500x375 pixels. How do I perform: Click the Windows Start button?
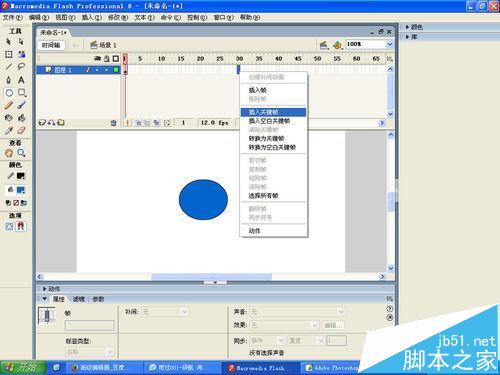pyautogui.click(x=22, y=367)
